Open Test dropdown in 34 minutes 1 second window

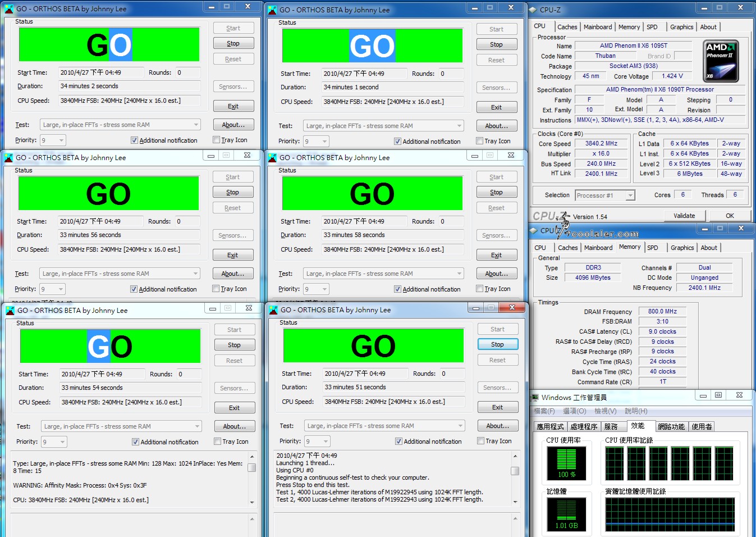coord(384,126)
